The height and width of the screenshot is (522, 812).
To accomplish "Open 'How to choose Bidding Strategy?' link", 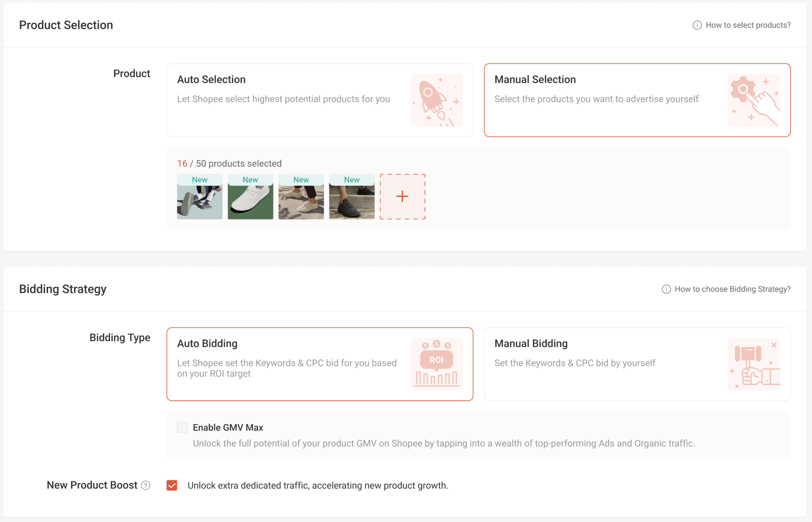I will (x=732, y=289).
